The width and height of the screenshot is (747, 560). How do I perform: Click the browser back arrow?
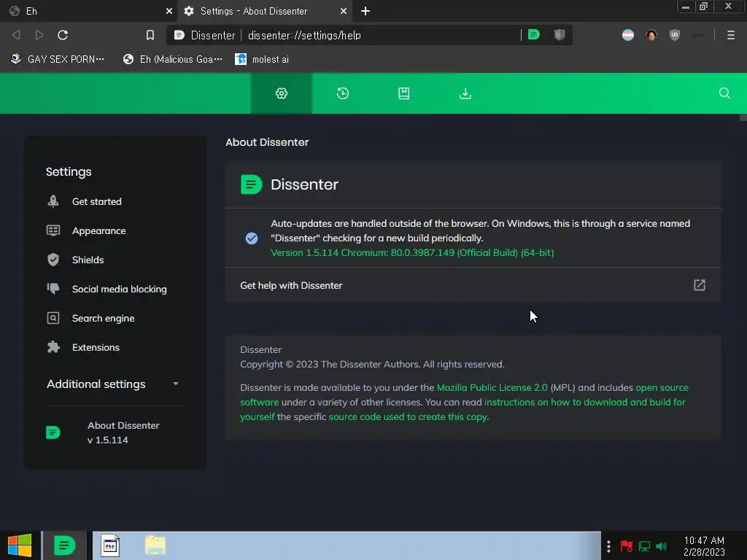pos(16,35)
